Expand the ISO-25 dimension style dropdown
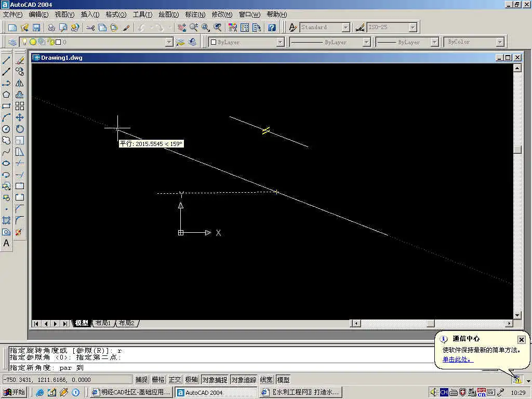The image size is (532, 399). point(413,28)
